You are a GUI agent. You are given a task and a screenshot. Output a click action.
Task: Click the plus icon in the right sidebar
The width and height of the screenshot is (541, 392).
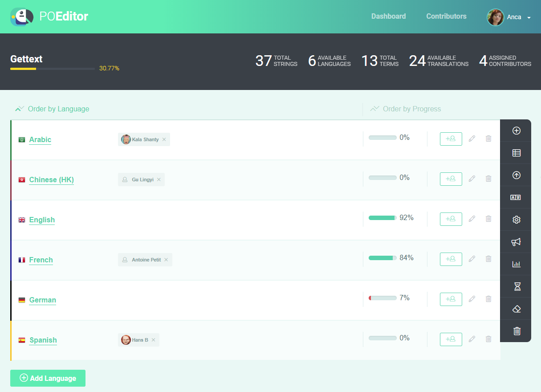pos(517,131)
